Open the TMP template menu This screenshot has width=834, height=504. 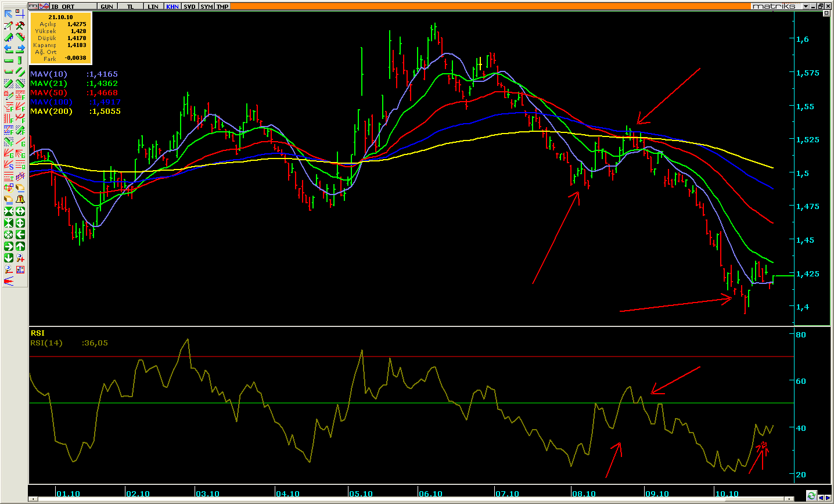point(222,6)
